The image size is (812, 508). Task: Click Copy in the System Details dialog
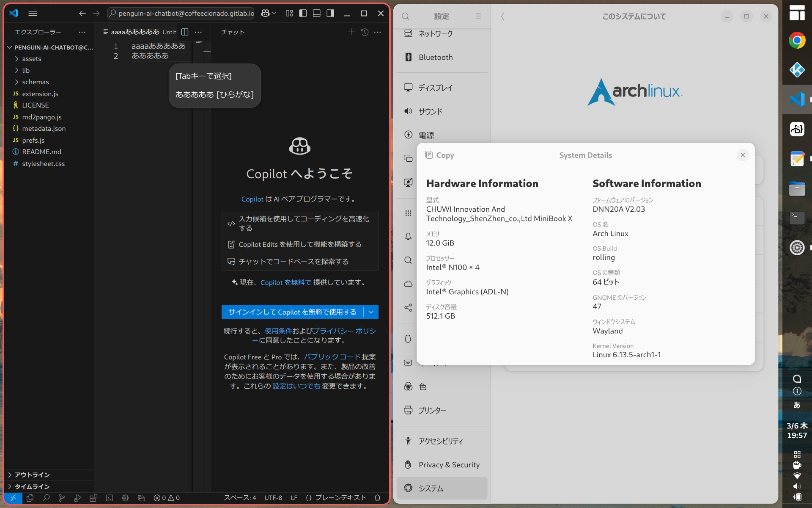[x=440, y=155]
